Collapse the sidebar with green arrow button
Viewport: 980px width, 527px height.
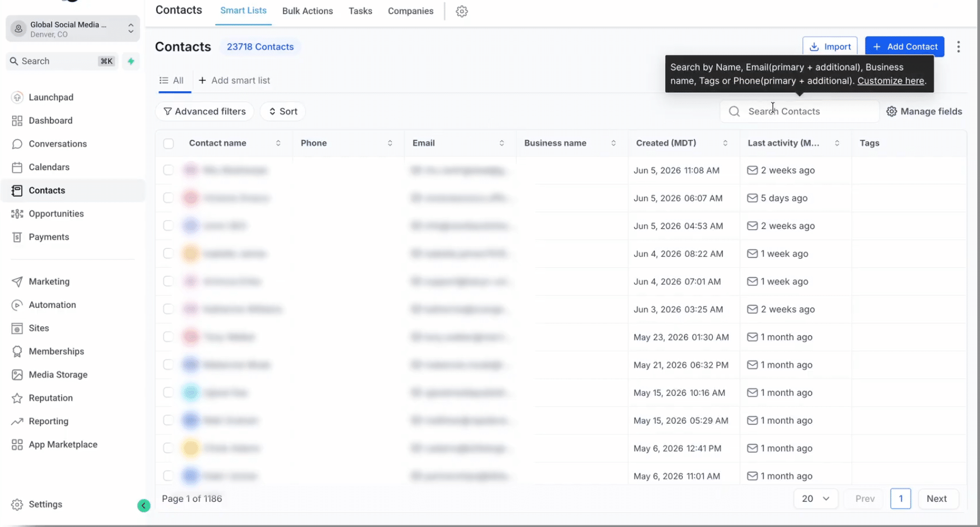point(144,506)
